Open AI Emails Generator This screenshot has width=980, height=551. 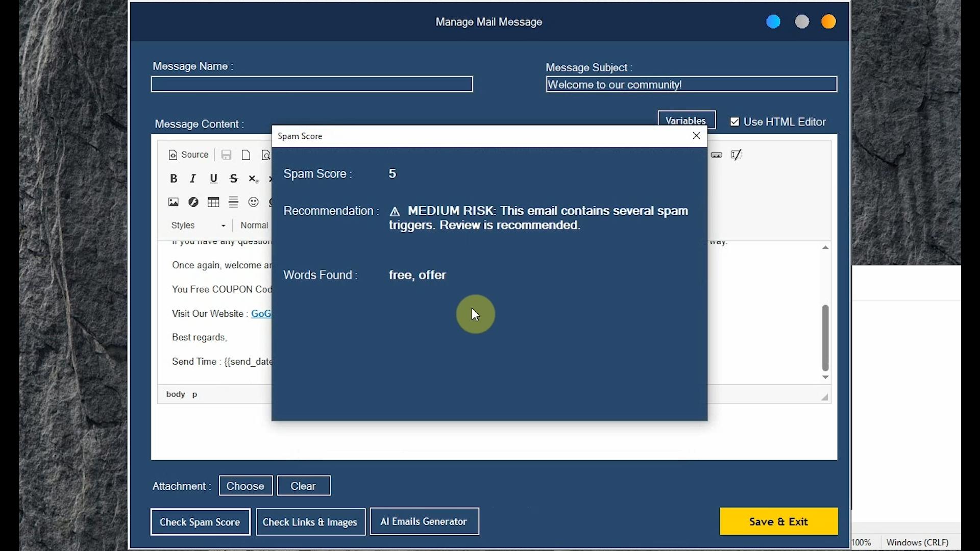coord(424,521)
